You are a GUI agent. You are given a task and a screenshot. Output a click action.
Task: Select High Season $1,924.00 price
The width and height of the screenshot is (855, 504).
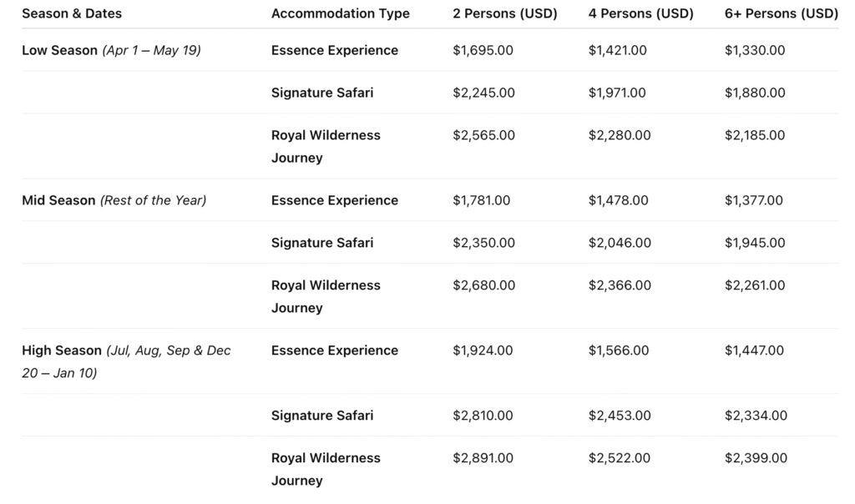pyautogui.click(x=483, y=350)
